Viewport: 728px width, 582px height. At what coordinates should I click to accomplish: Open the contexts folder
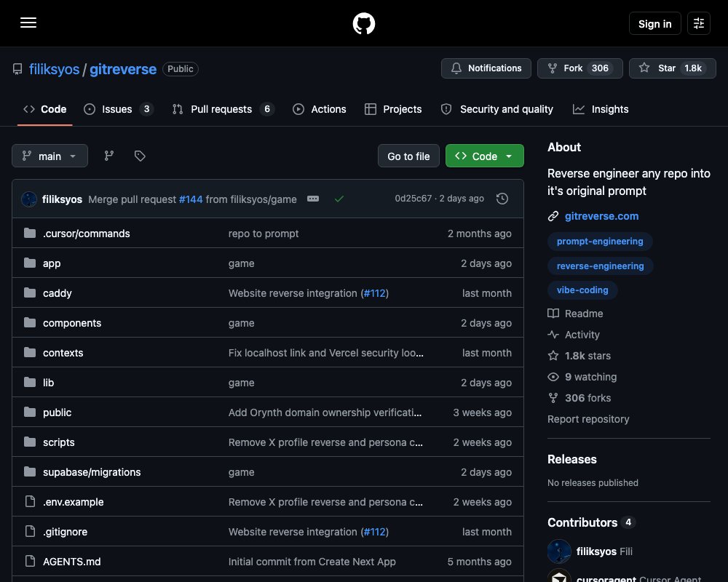click(63, 353)
